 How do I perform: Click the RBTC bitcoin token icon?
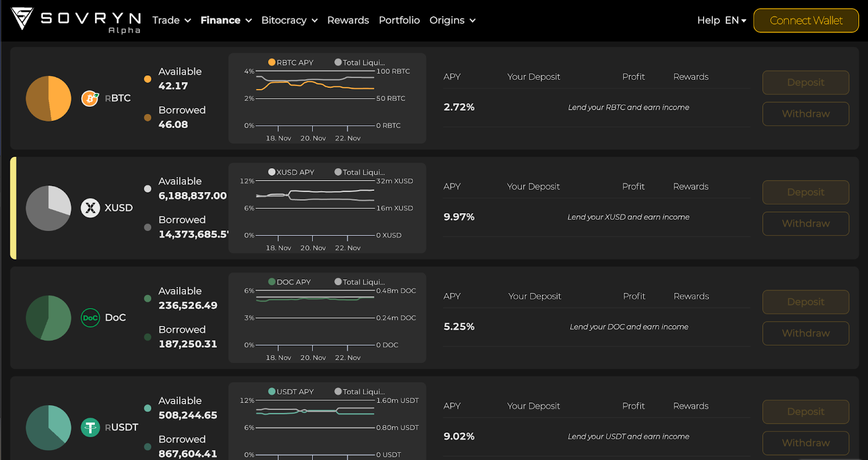[x=90, y=98]
